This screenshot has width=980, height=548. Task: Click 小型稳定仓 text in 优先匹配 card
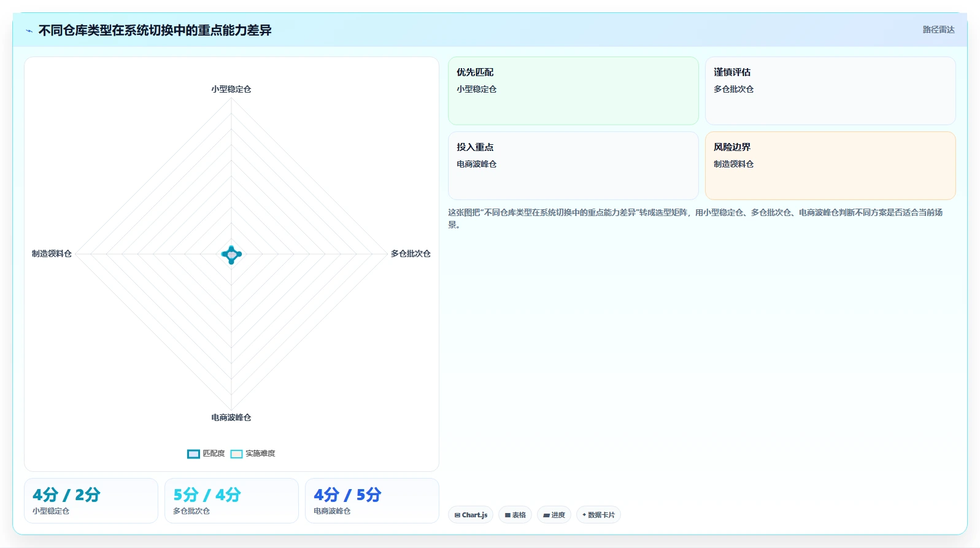[476, 89]
